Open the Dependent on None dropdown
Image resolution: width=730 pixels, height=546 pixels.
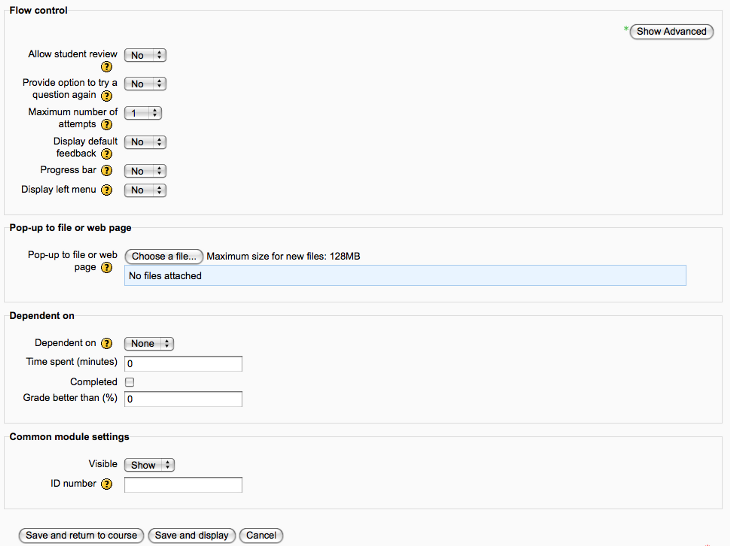click(x=149, y=344)
